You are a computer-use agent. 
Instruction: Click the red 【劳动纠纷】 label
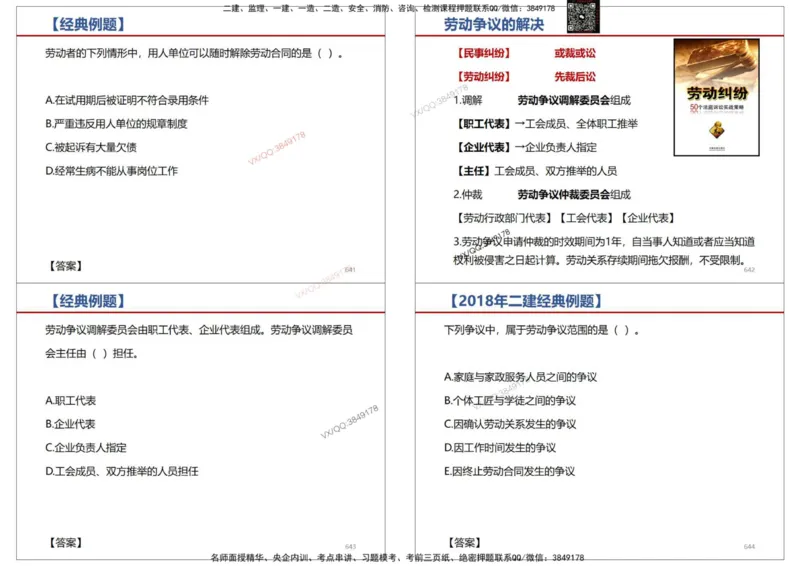(484, 77)
